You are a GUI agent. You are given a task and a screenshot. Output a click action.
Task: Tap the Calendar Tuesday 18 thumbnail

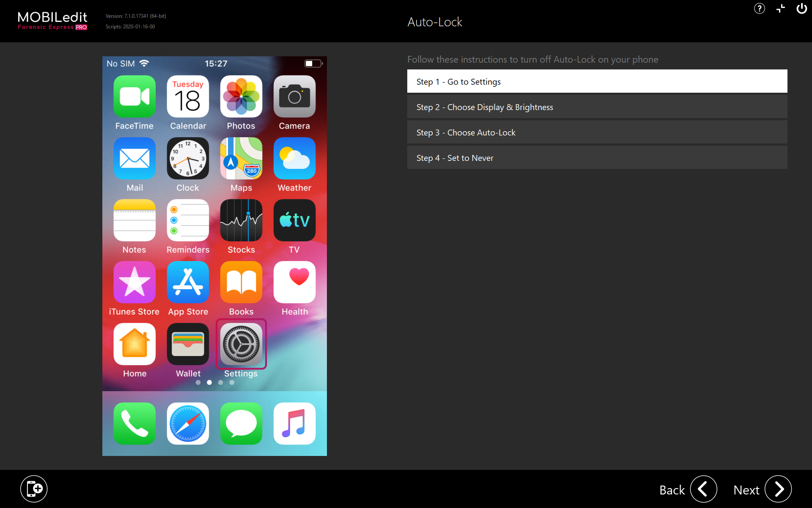click(x=188, y=97)
